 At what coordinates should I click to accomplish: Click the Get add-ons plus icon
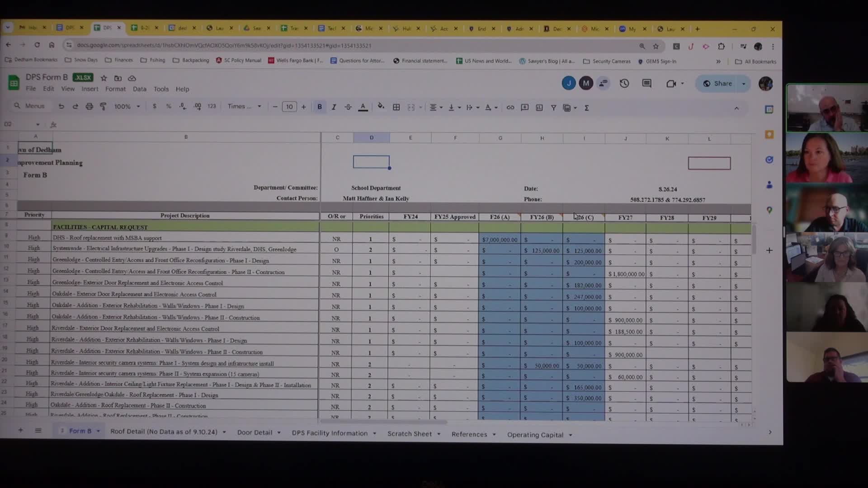pos(769,250)
